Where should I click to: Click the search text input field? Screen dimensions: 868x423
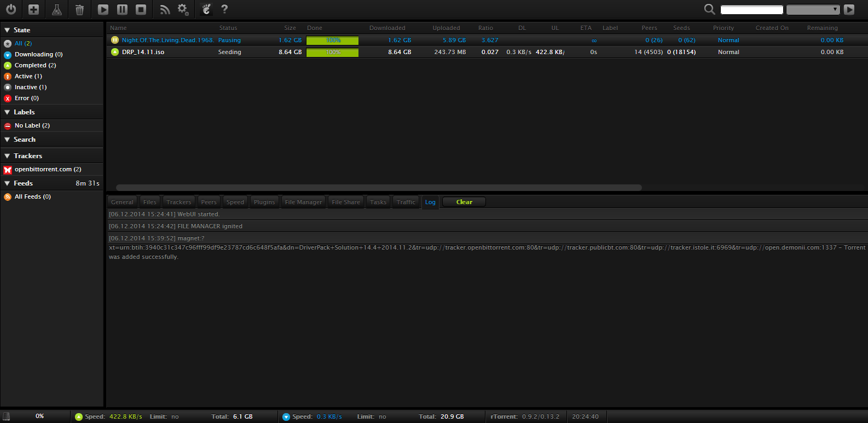pos(751,9)
